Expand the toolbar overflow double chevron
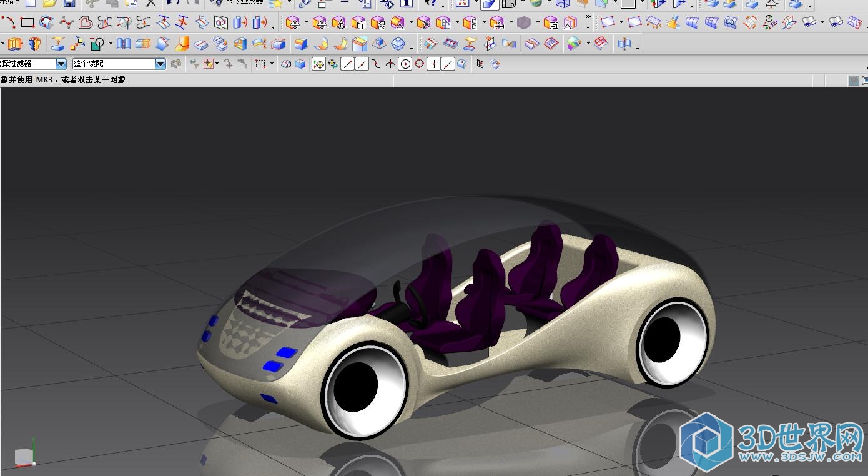The image size is (868, 476). pos(588,18)
